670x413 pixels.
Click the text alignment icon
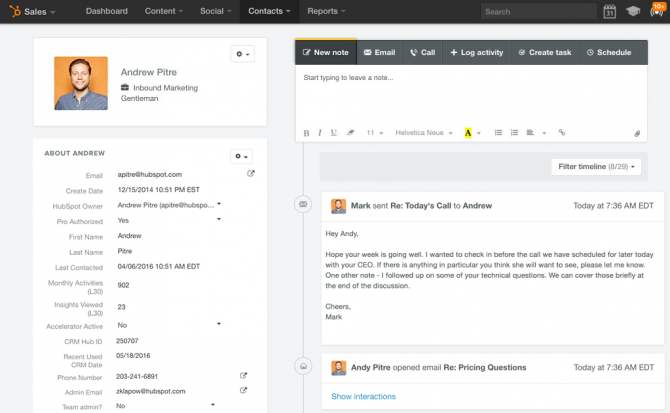(x=530, y=133)
